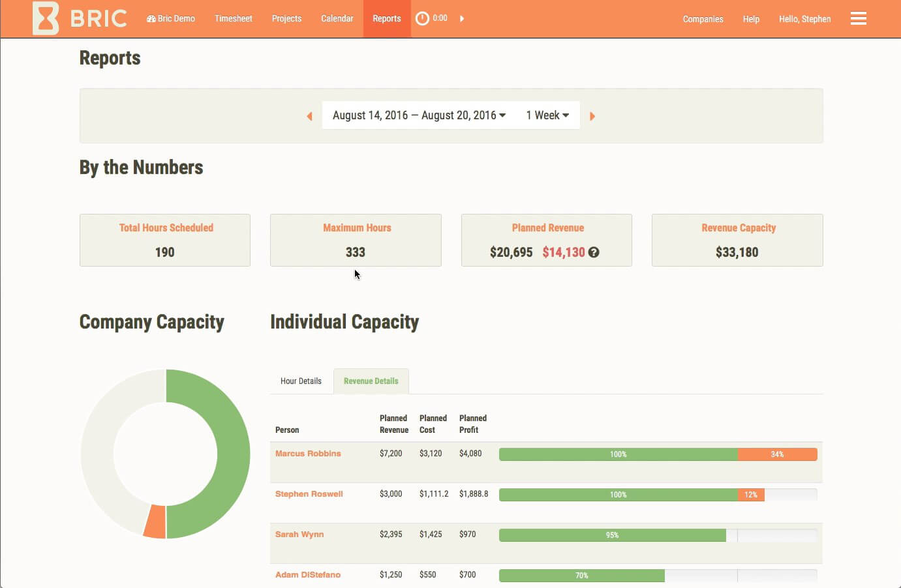Screen dimensions: 901x588
Task: Select the Reports menu item
Action: (x=387, y=18)
